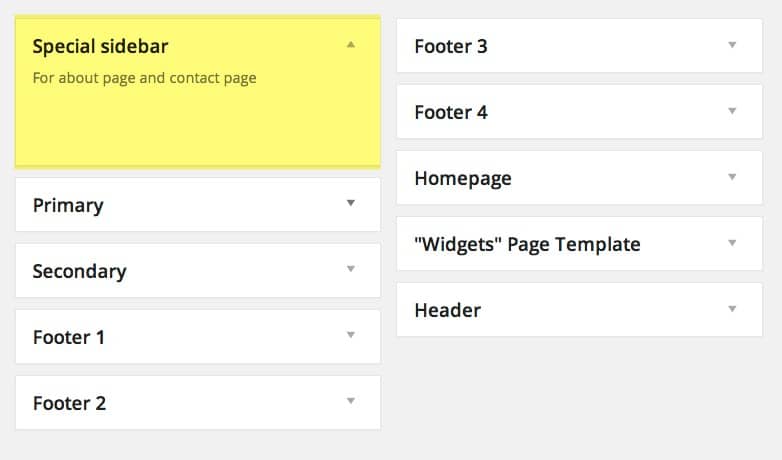Expand the Primary widget area arrow

point(350,203)
